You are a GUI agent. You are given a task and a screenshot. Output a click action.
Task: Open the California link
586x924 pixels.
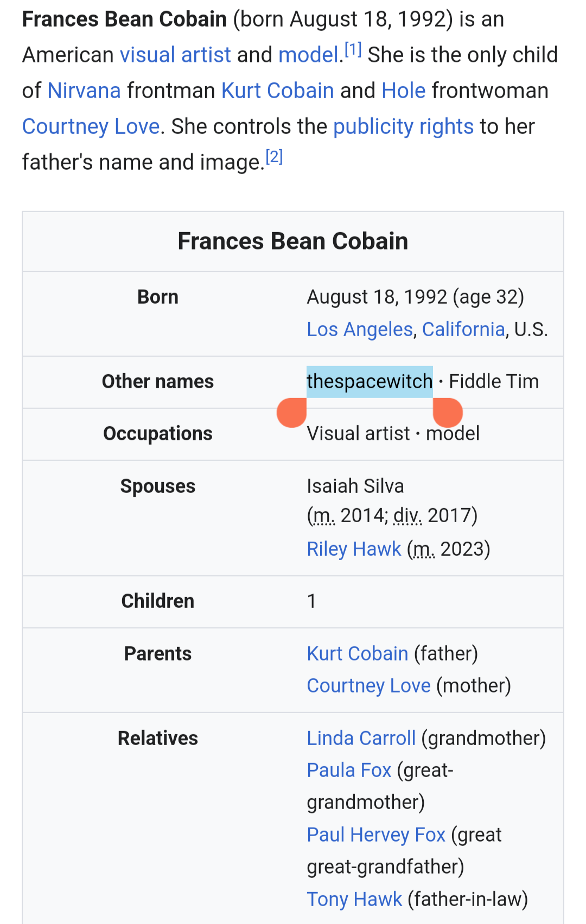463,329
